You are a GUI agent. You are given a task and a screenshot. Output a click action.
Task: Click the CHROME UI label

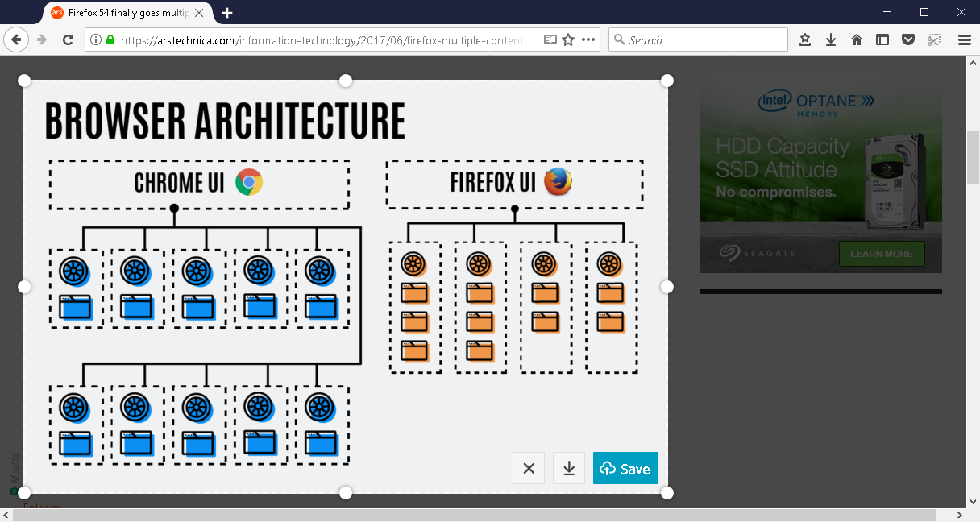click(x=180, y=184)
